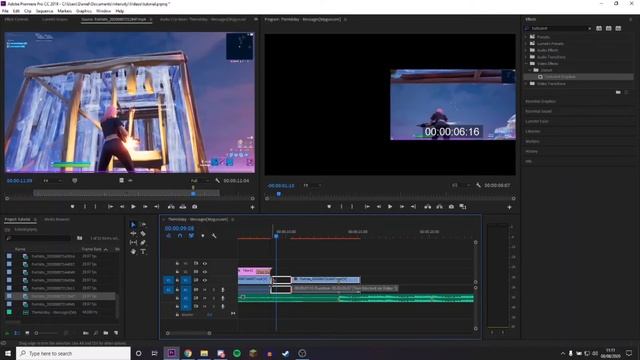The width and height of the screenshot is (640, 360).
Task: Toggle the sequence row label checkbox
Action: 9,312
